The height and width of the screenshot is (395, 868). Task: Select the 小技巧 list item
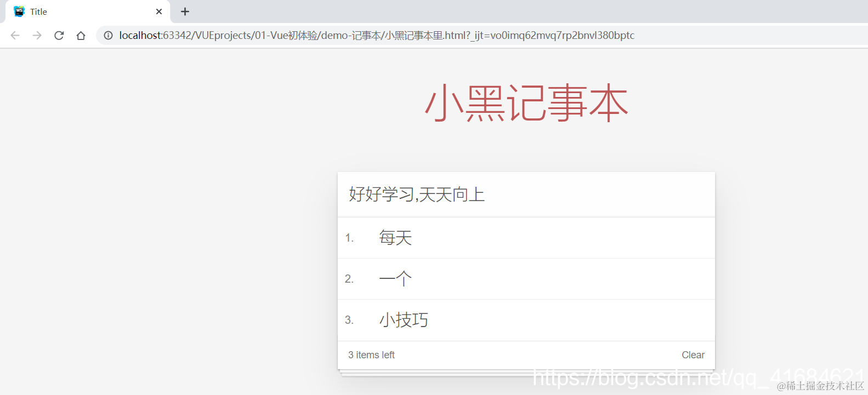(526, 320)
